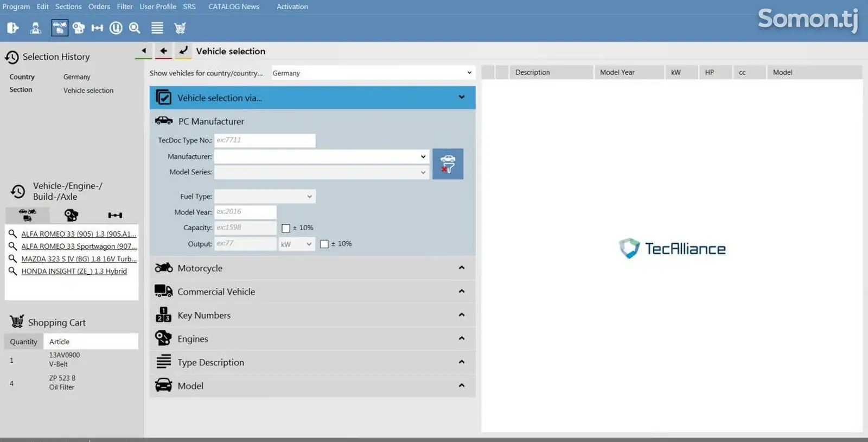Open the mechanic user profile icon
The image size is (868, 442).
pos(36,28)
